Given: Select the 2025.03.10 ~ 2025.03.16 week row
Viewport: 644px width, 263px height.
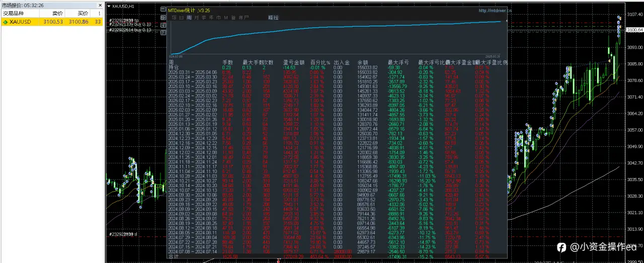Looking at the screenshot, I should click(x=193, y=86).
